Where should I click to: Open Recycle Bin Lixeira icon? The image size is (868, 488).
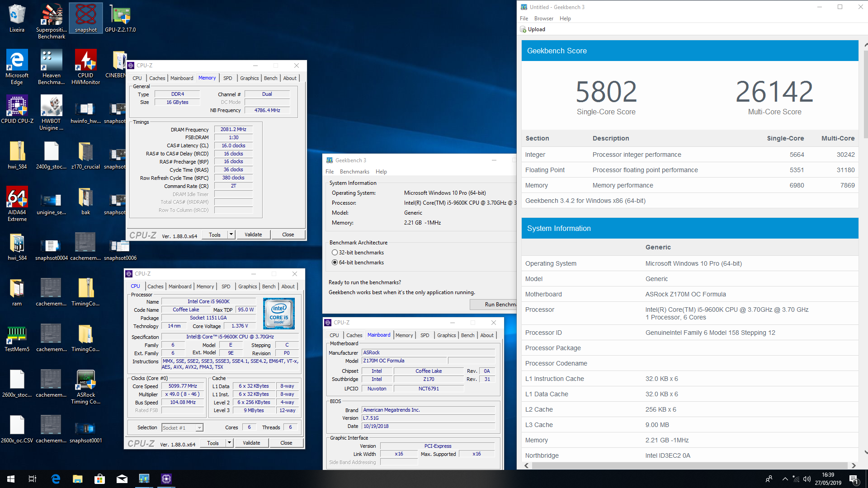[x=17, y=18]
